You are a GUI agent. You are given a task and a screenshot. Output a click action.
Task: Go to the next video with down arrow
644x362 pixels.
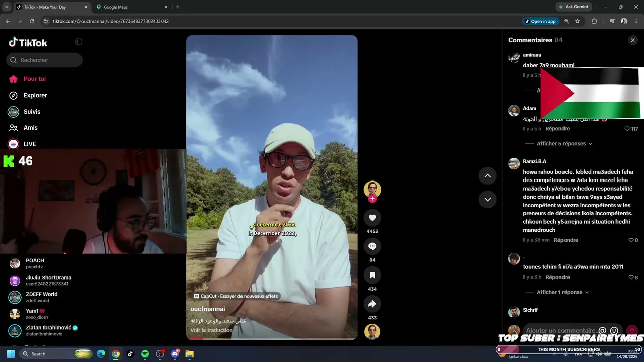coord(487,199)
